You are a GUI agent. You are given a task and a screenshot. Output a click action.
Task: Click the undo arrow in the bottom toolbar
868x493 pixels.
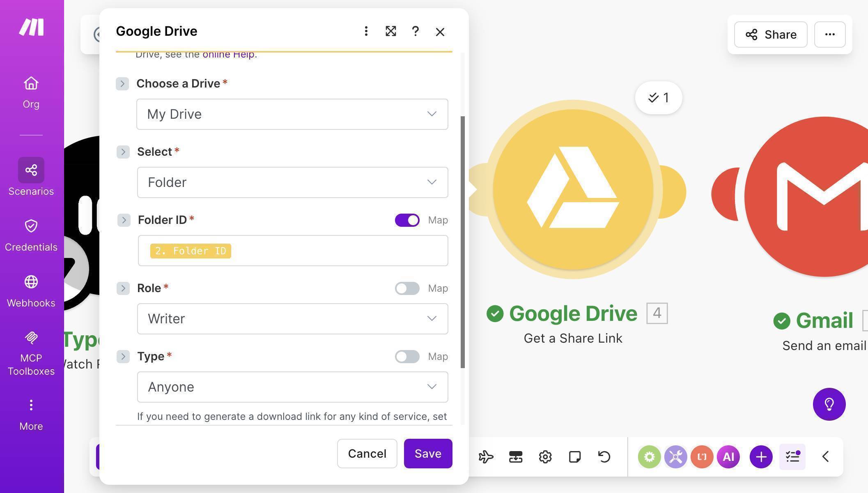click(604, 456)
